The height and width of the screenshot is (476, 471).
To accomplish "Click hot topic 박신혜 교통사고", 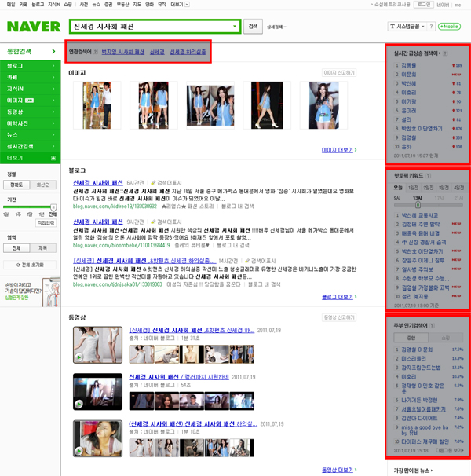I will [420, 215].
